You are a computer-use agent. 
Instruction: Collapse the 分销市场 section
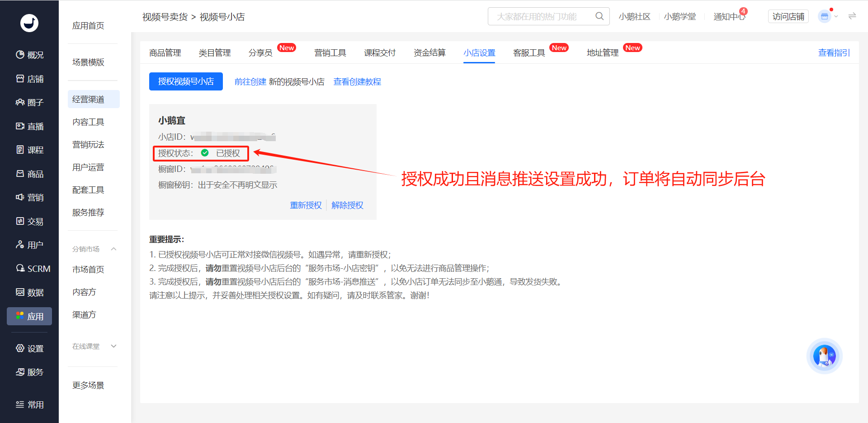[x=113, y=249]
